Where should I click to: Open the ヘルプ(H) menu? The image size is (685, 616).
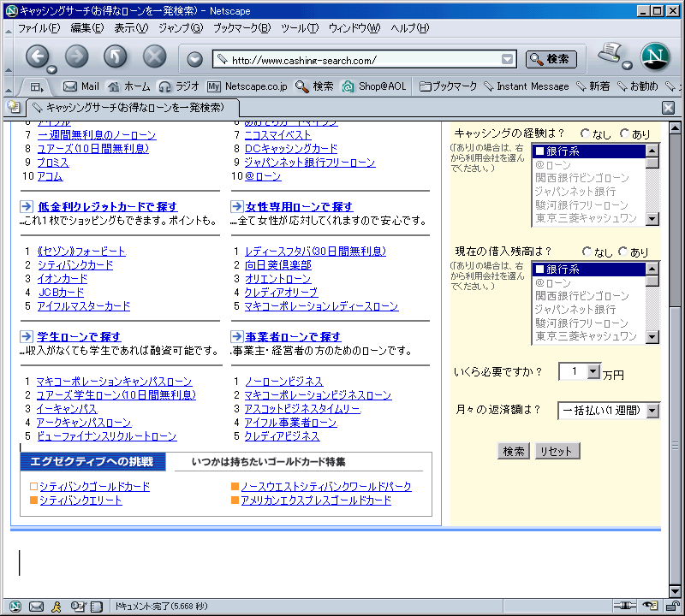click(410, 28)
